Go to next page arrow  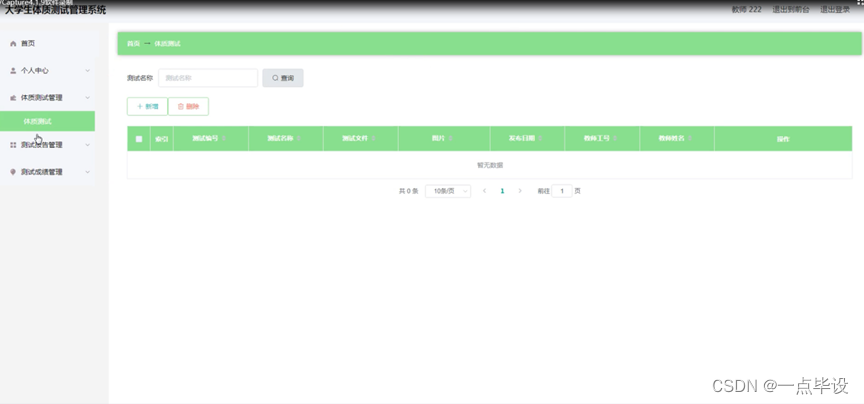point(520,191)
